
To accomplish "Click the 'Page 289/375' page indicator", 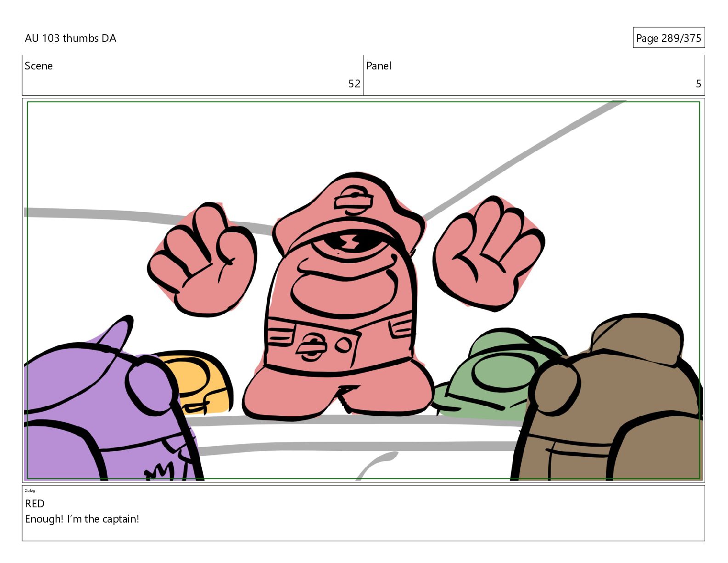I will coord(668,38).
